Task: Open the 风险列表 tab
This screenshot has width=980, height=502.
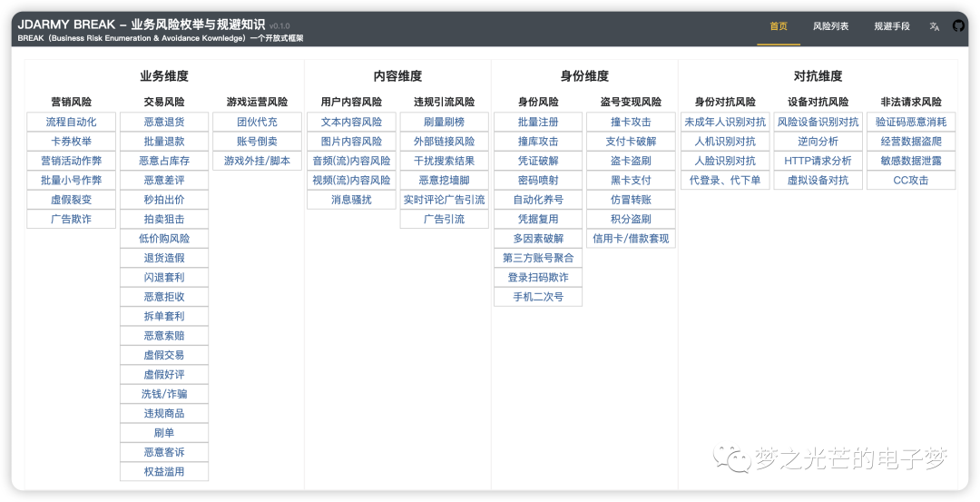Action: [x=830, y=26]
